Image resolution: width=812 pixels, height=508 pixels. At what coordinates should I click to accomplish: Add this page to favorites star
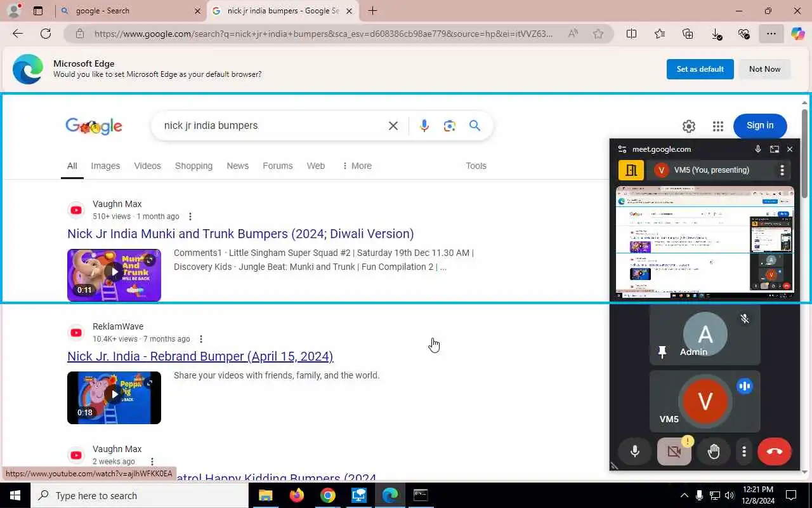(x=598, y=34)
